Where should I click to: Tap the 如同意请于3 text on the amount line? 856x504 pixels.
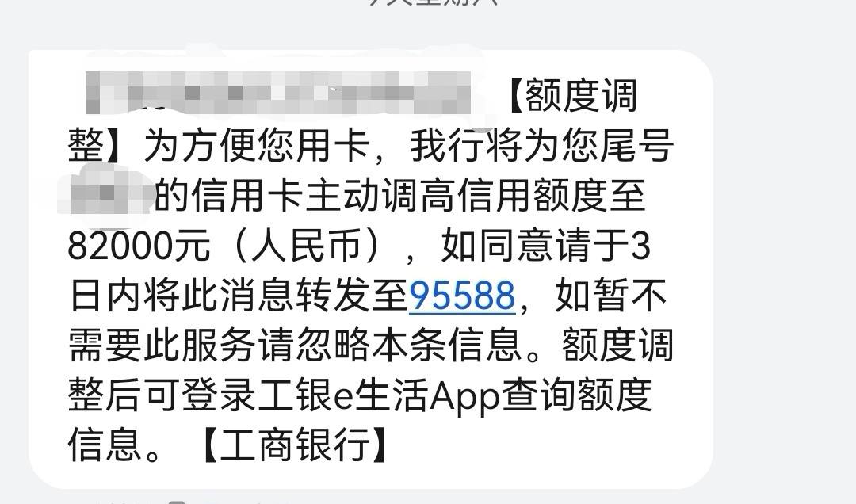(x=546, y=246)
